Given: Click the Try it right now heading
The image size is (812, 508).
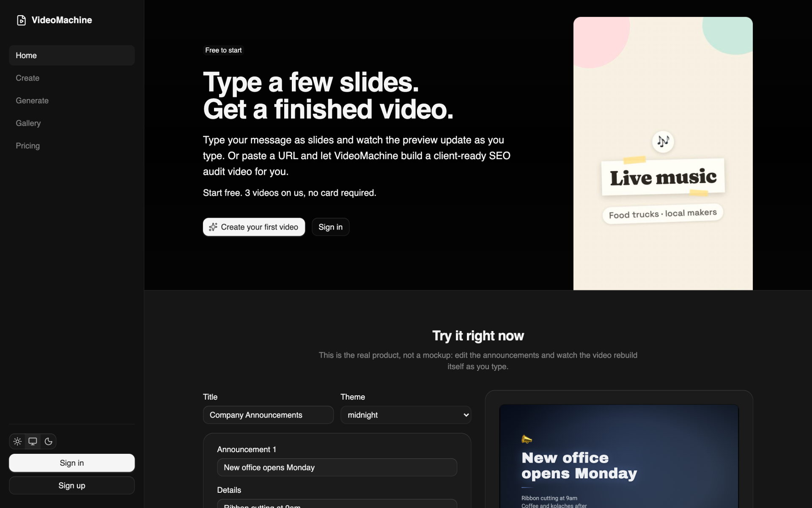Looking at the screenshot, I should 478,336.
